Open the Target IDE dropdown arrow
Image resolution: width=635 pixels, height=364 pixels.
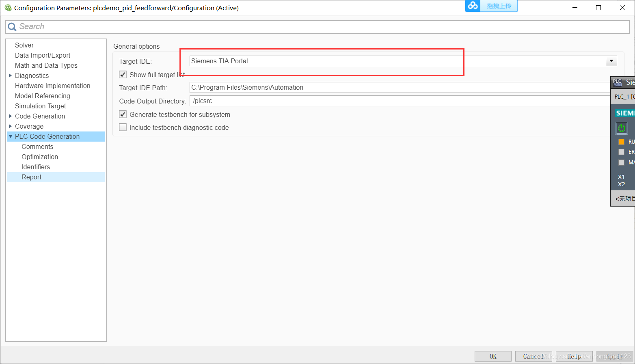pyautogui.click(x=611, y=61)
